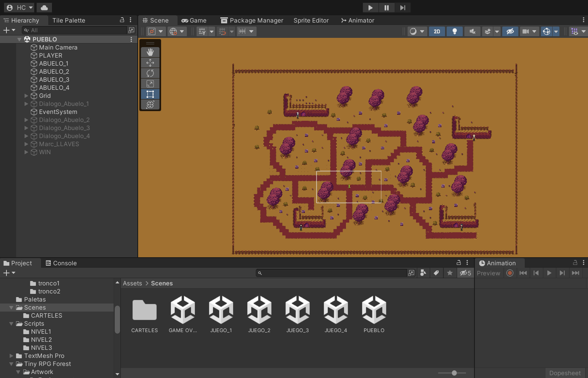
Task: Adjust the asset icon size slider
Action: 454,373
